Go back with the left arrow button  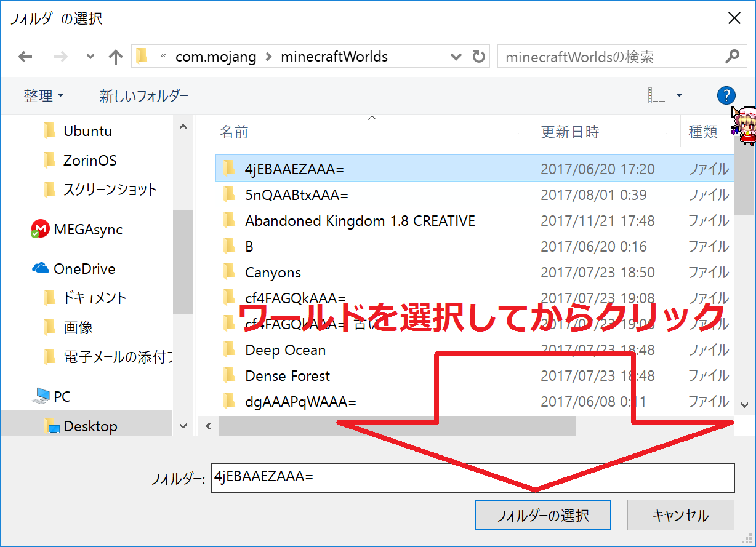(x=25, y=57)
